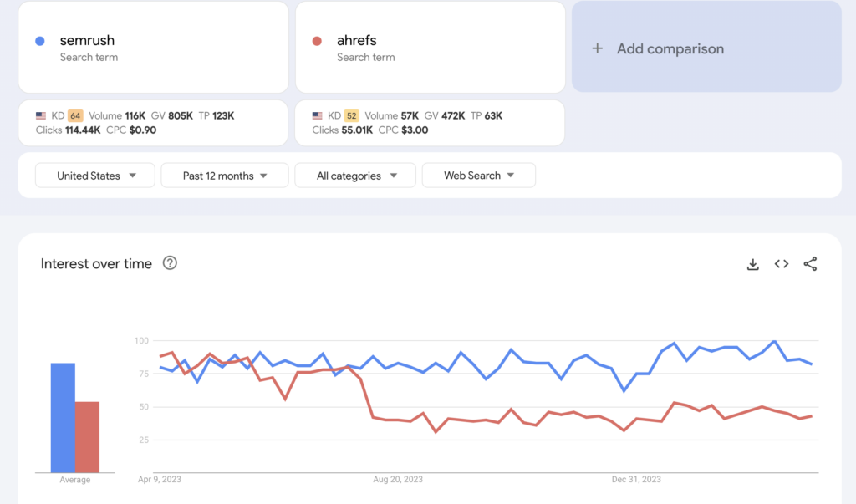Share the Interest over time chart
Screen dimensions: 856x504
click(x=809, y=264)
